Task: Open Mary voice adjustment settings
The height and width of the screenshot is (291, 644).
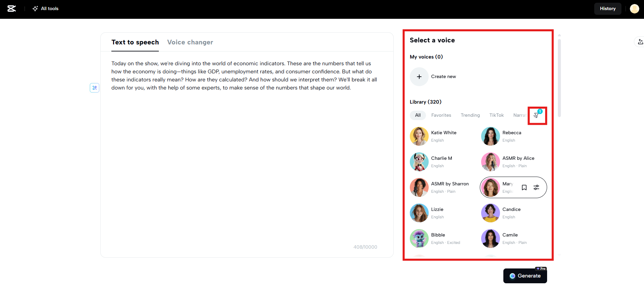Action: coord(536,187)
